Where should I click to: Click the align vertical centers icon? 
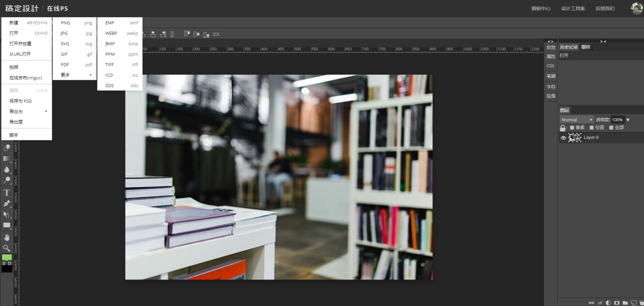[x=197, y=34]
